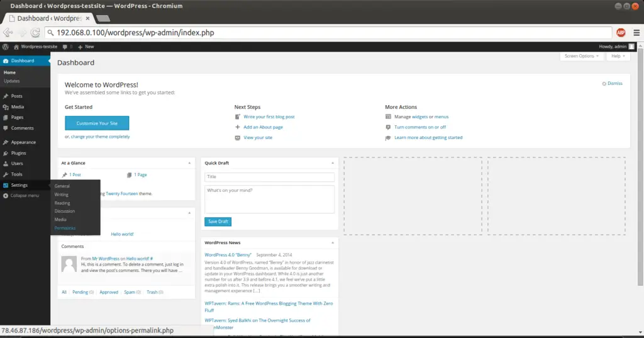Click the Collapse menu icon
The image size is (644, 338).
[x=5, y=196]
